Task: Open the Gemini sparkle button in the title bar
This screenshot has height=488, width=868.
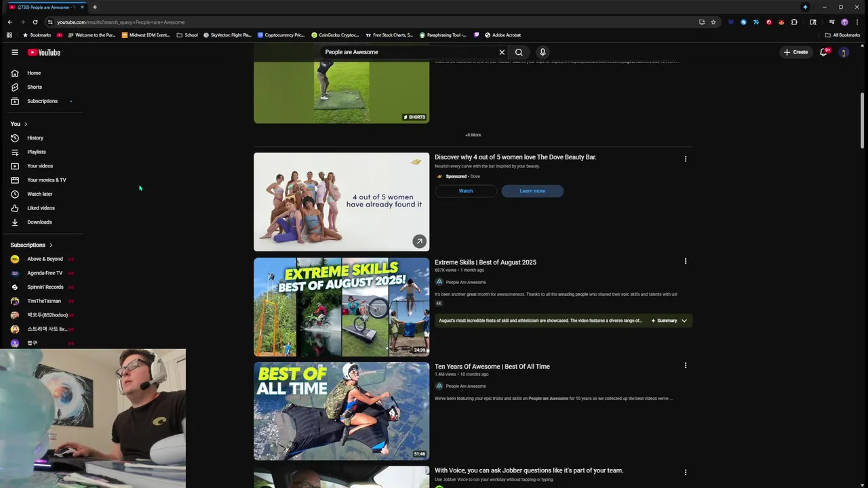Action: tap(805, 7)
